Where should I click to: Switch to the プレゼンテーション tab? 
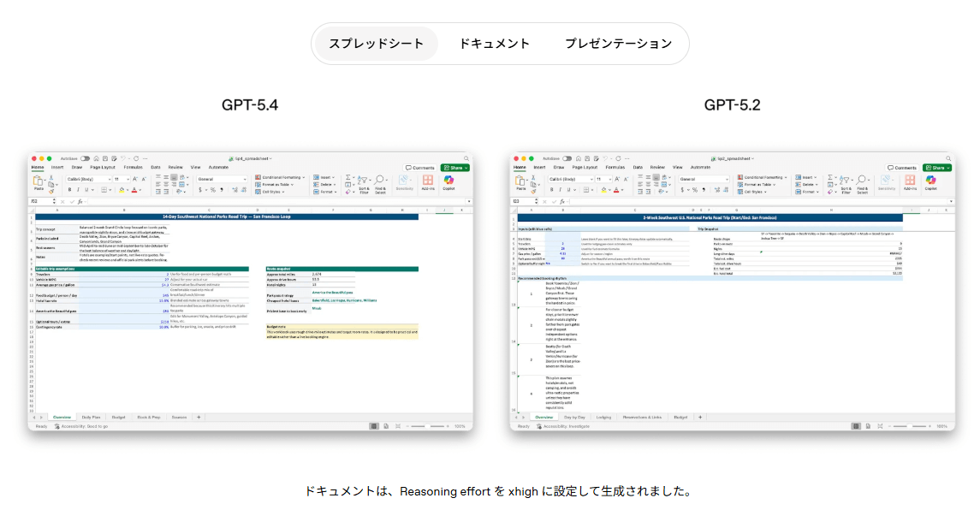coord(618,44)
